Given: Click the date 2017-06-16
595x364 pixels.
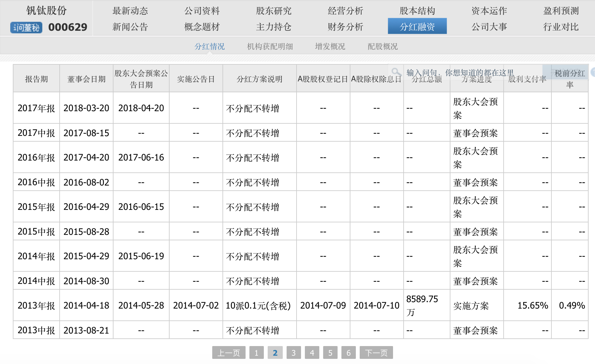Looking at the screenshot, I should (x=141, y=157).
